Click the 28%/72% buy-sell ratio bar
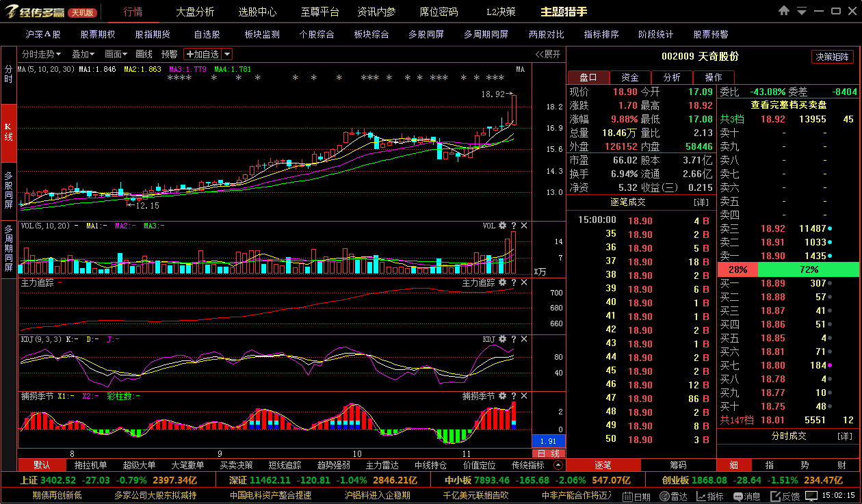 coord(788,269)
